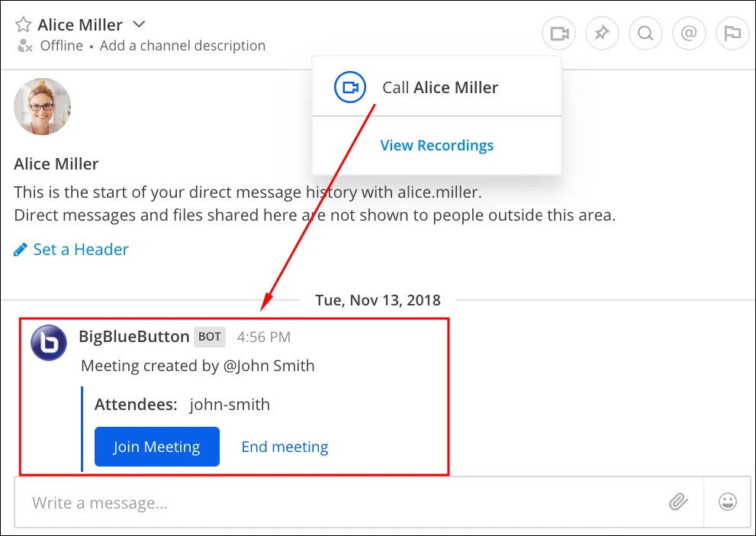Click the End meeting link

tap(285, 447)
